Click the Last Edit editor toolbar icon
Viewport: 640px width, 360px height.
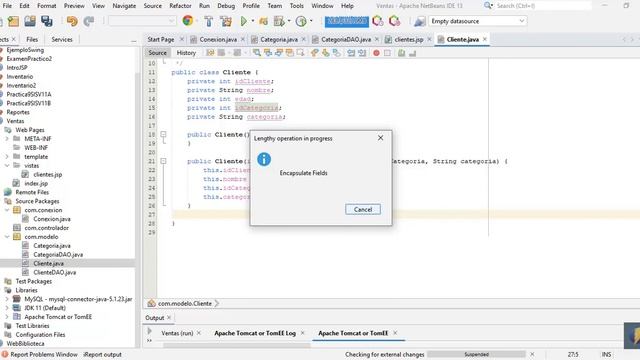(210, 53)
